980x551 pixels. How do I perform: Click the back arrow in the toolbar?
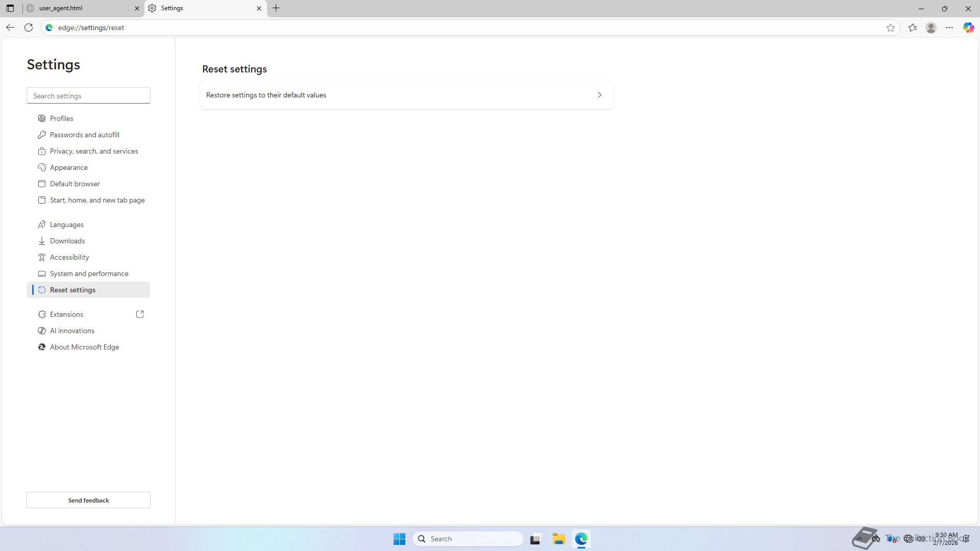click(x=10, y=28)
